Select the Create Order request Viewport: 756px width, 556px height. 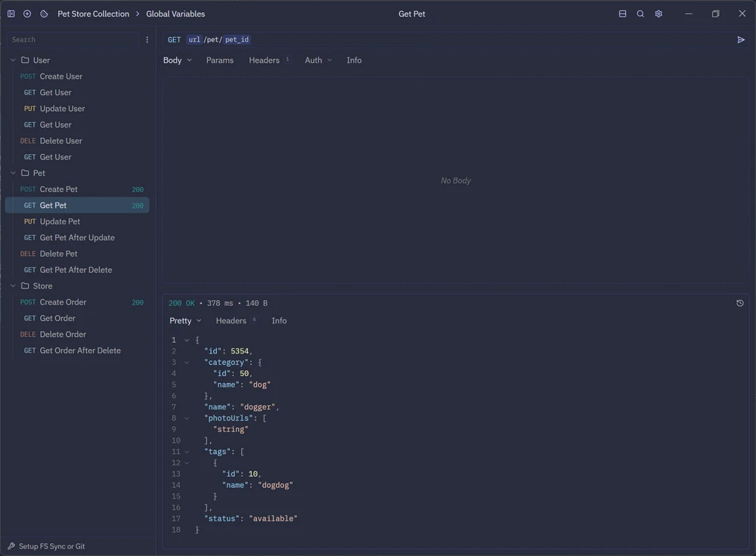77,302
